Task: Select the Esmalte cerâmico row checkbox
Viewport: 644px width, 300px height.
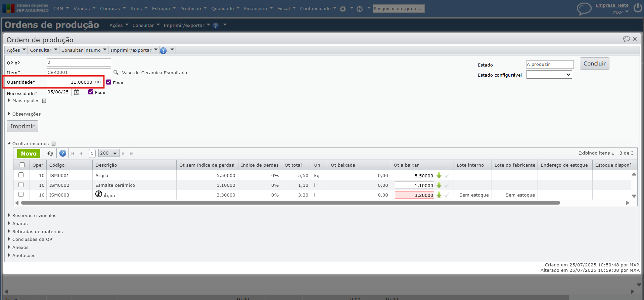Action: [21, 185]
